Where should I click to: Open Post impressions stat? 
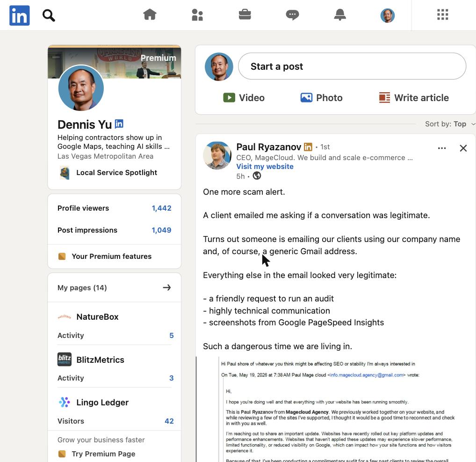click(x=114, y=230)
